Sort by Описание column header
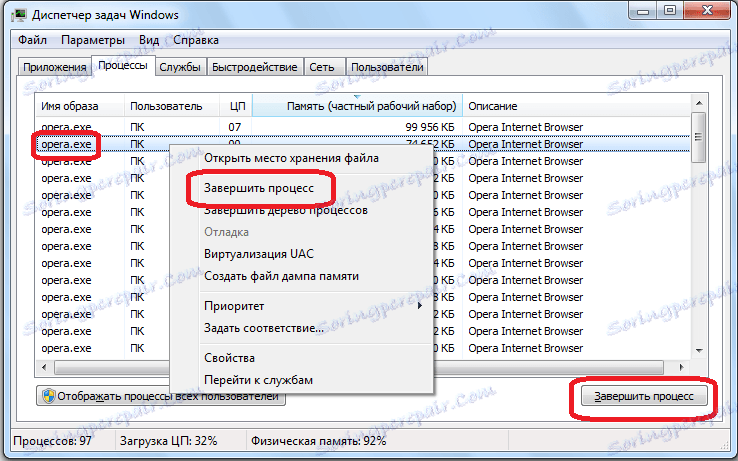Image resolution: width=738 pixels, height=461 pixels. [x=577, y=106]
